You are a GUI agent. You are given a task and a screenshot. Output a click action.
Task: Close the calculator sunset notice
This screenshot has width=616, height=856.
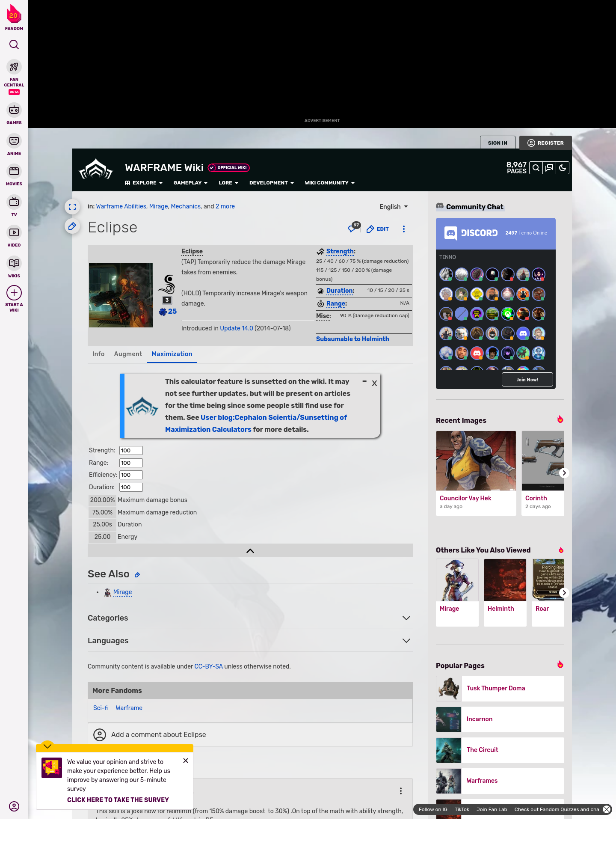point(374,383)
